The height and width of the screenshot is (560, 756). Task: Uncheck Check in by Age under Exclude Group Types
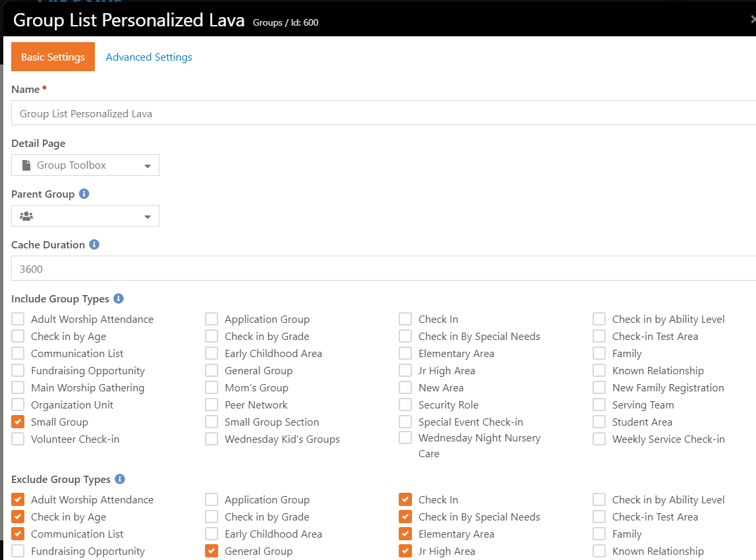click(18, 517)
